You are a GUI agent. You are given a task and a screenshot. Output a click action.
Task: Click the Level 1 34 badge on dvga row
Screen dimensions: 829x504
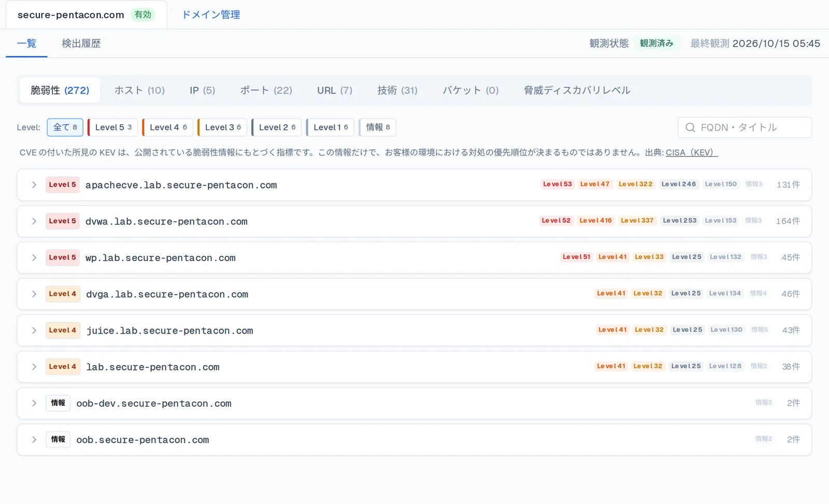tap(725, 293)
